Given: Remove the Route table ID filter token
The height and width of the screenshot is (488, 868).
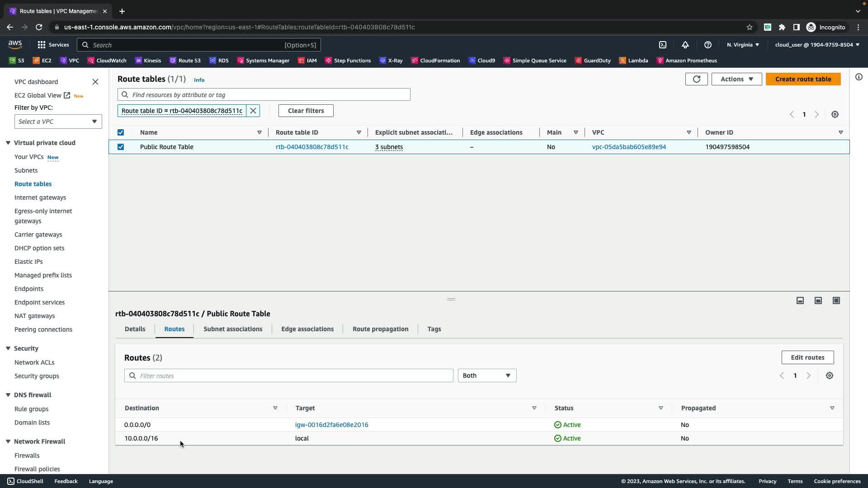Looking at the screenshot, I should [x=253, y=111].
